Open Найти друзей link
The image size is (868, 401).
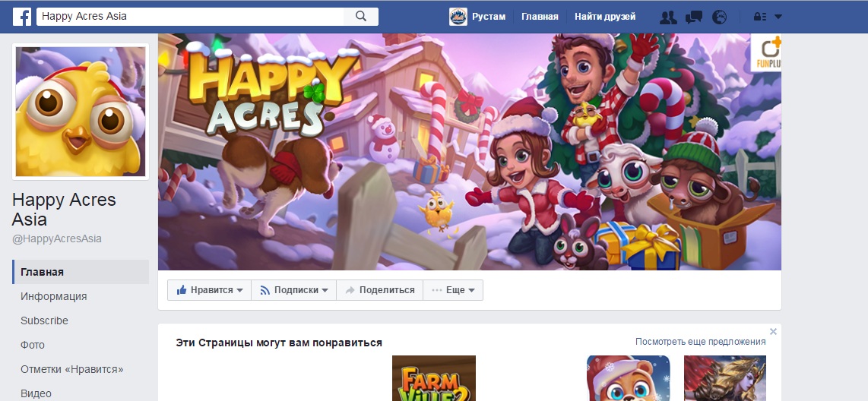[605, 17]
